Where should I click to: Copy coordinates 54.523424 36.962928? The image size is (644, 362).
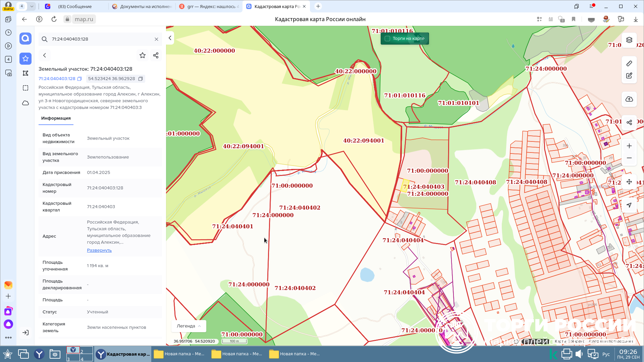(141, 79)
